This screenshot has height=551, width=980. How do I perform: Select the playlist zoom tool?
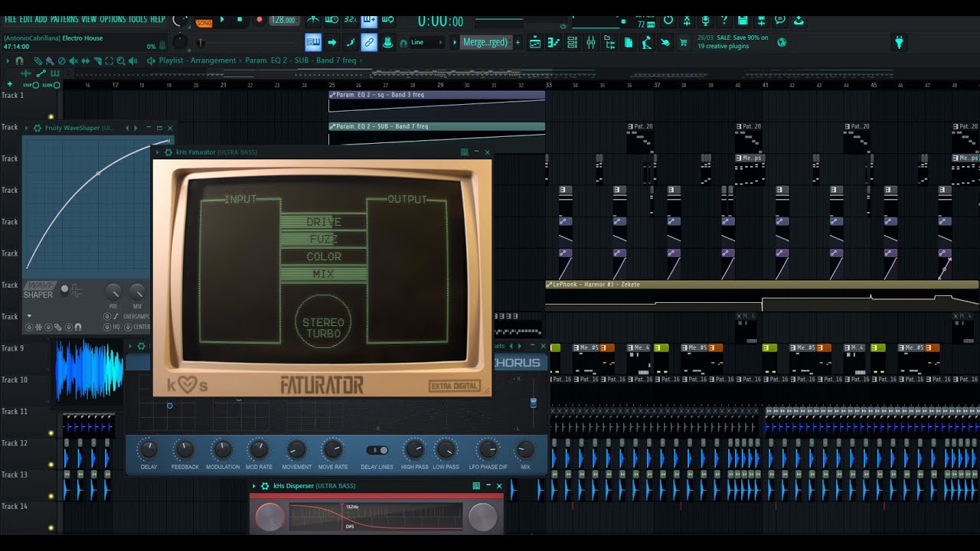pos(120,60)
